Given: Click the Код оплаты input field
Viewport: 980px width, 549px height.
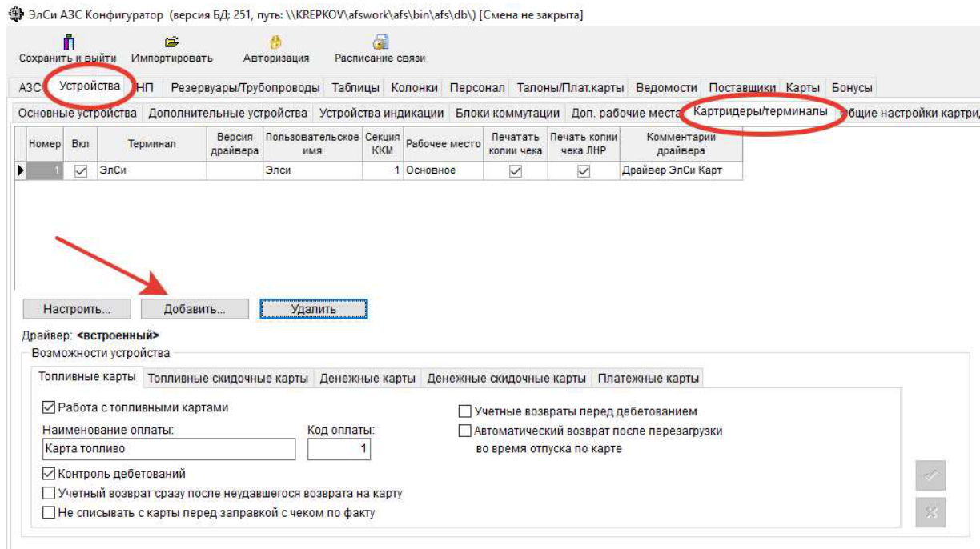Looking at the screenshot, I should (x=339, y=449).
